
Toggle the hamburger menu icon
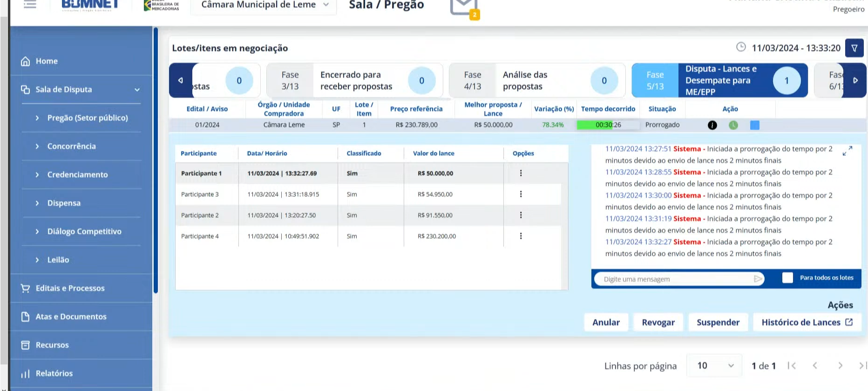click(30, 5)
